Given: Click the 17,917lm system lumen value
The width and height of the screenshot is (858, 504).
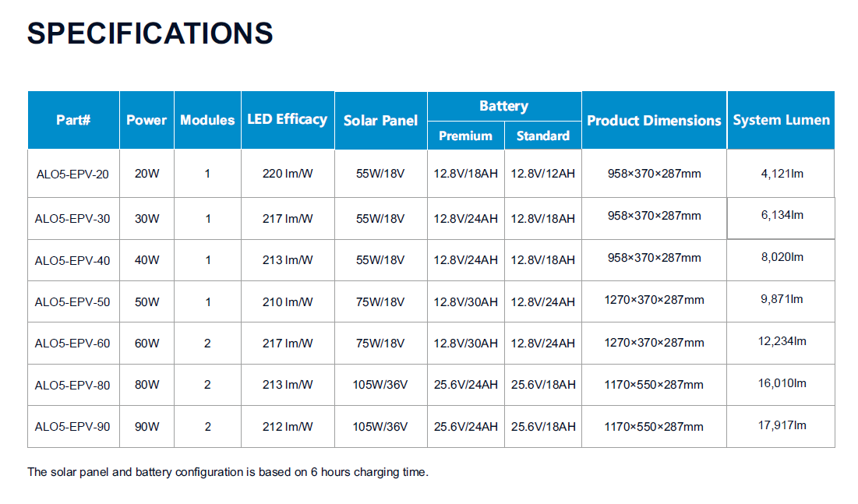Looking at the screenshot, I should 782,425.
